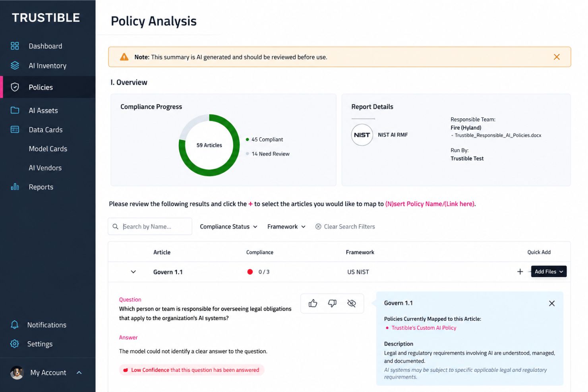Expand the My Account menu arrow
The height and width of the screenshot is (392, 588).
click(x=79, y=373)
